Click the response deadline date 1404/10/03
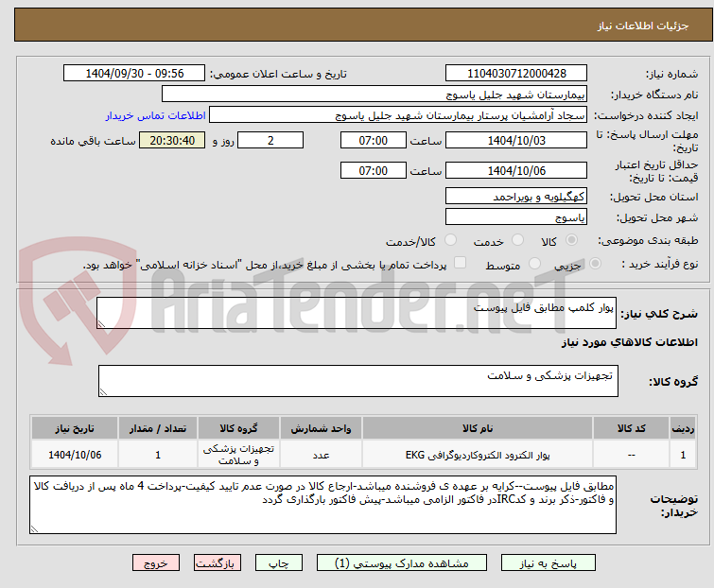 [x=516, y=140]
